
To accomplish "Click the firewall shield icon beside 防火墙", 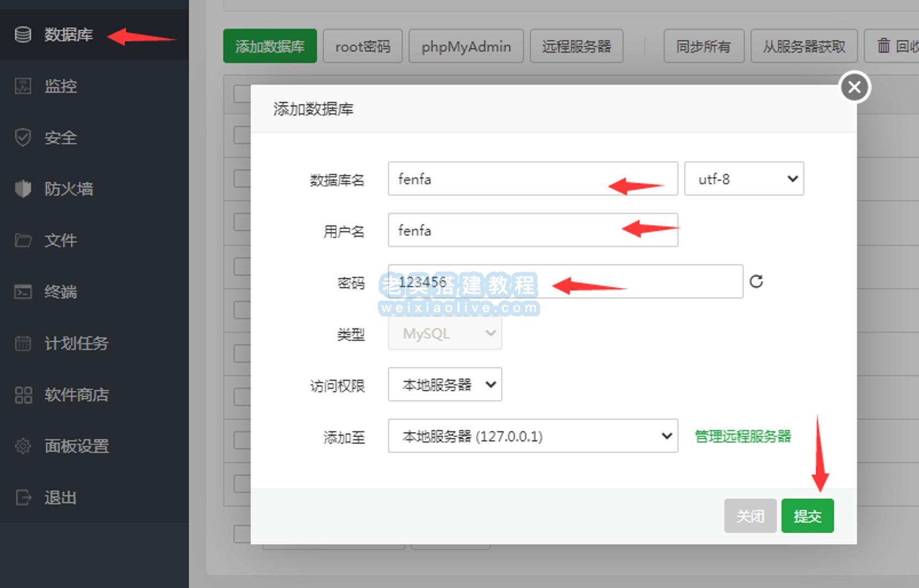I will (23, 189).
